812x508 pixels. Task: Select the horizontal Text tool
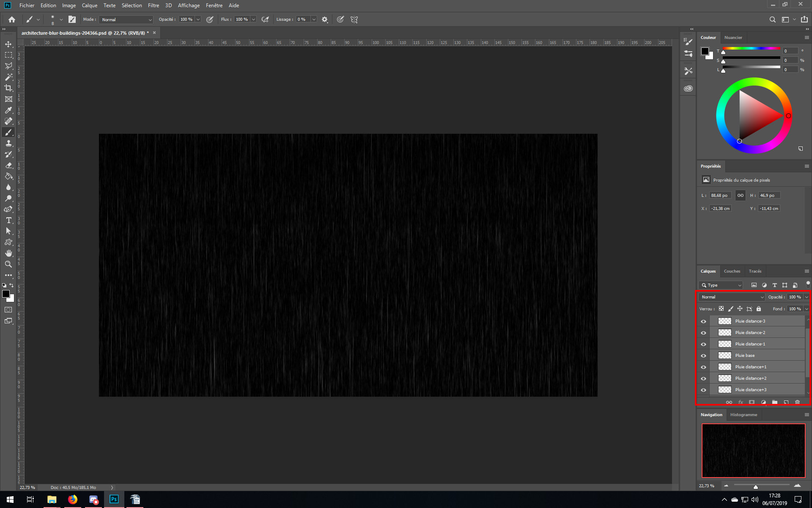[x=8, y=220]
